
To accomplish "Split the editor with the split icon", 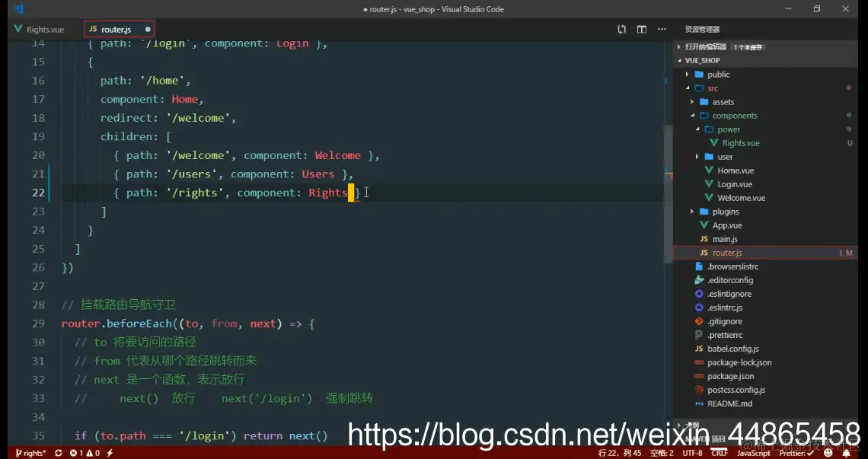I will 642,30.
